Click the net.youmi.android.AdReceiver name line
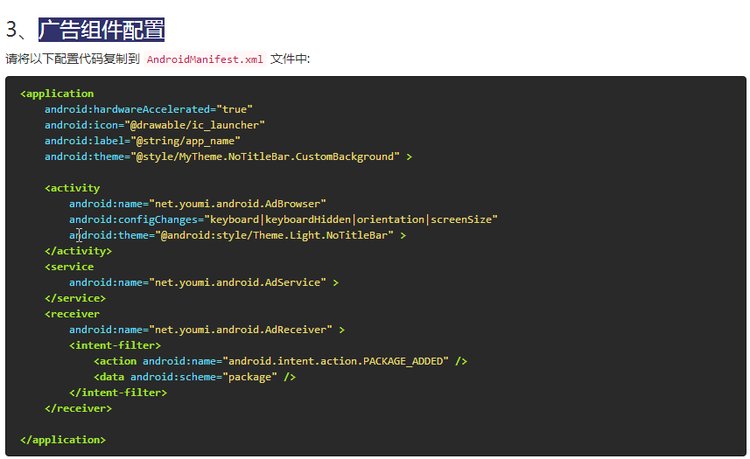The width and height of the screenshot is (750, 459). (x=207, y=330)
